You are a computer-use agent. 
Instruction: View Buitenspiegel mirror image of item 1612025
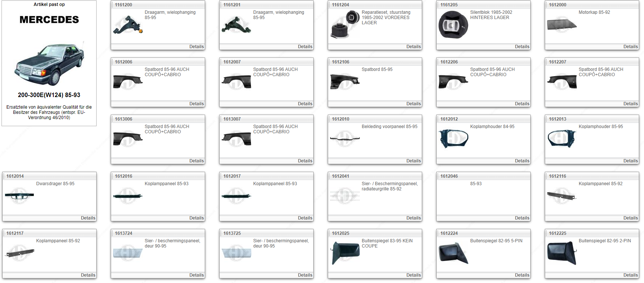click(x=345, y=253)
